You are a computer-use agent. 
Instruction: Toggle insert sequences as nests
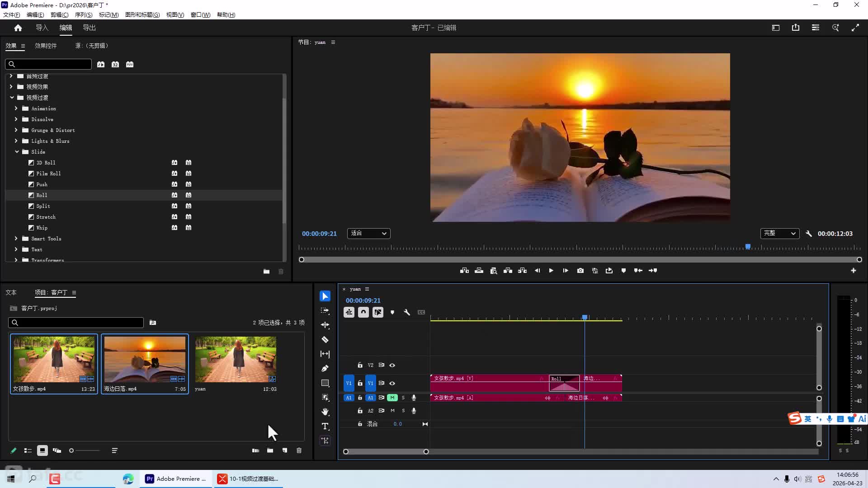pyautogui.click(x=349, y=312)
